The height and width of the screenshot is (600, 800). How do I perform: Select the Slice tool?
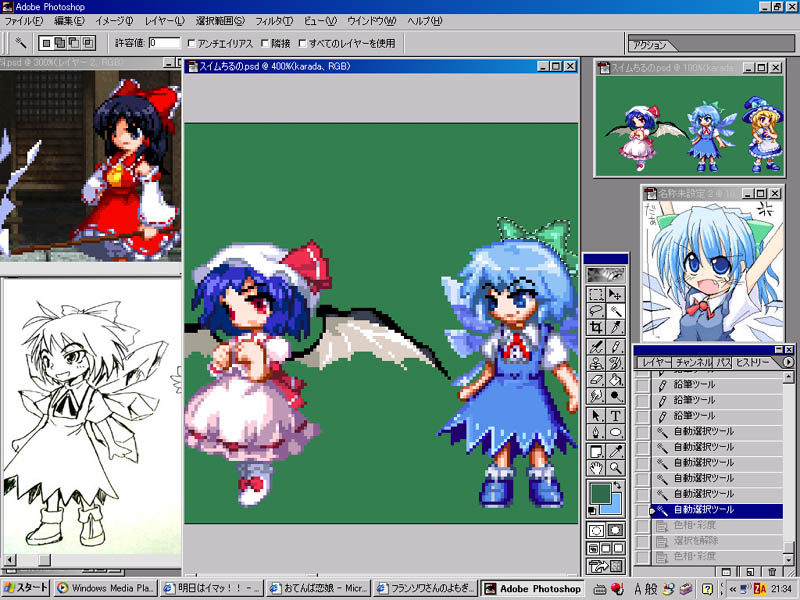point(615,327)
